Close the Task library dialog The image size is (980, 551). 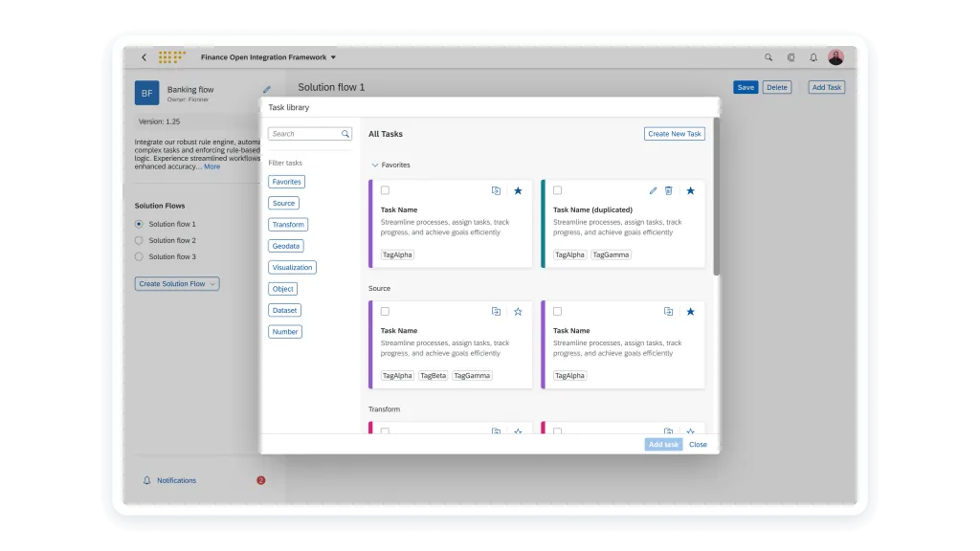coord(698,444)
